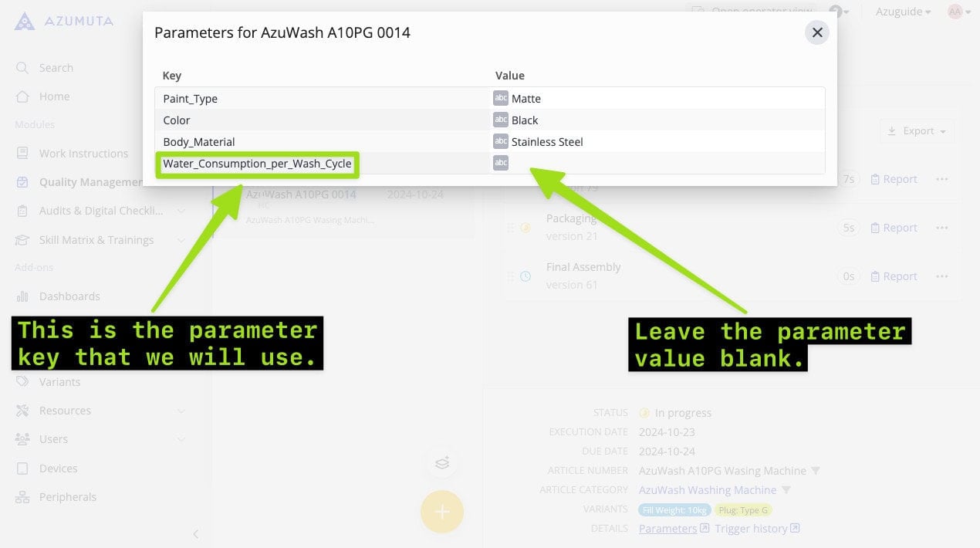Open the Dashboards add-on

(x=69, y=296)
